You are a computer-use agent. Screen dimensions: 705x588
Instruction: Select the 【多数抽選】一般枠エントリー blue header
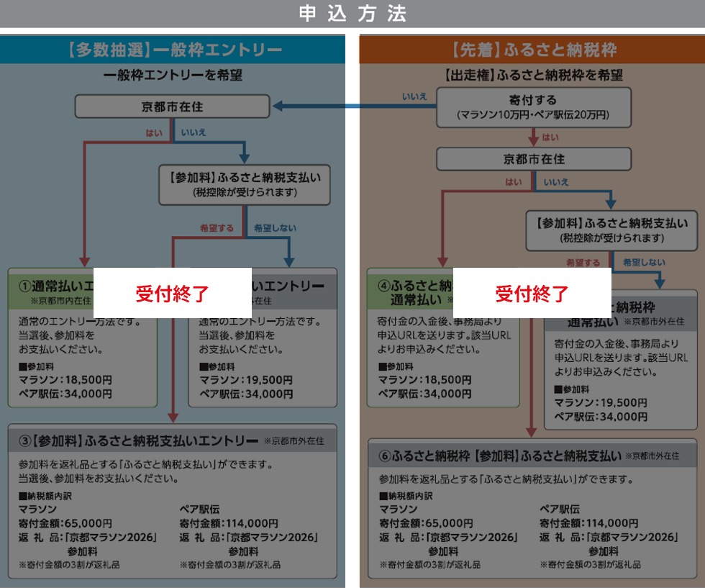(x=173, y=50)
